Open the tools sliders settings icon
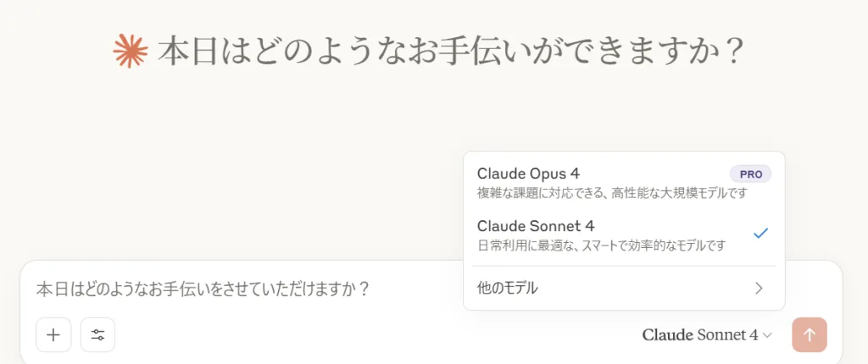Image resolution: width=868 pixels, height=364 pixels. coord(98,334)
